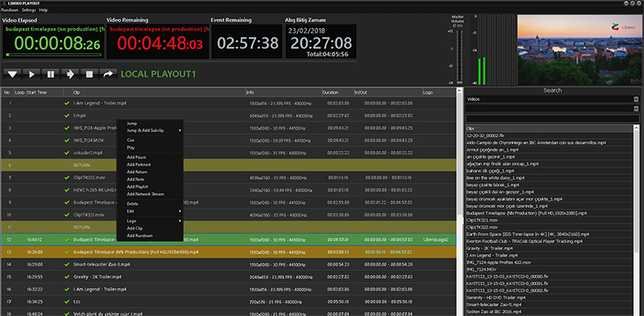Click the Duration column header
644x316 pixels.
(338, 93)
